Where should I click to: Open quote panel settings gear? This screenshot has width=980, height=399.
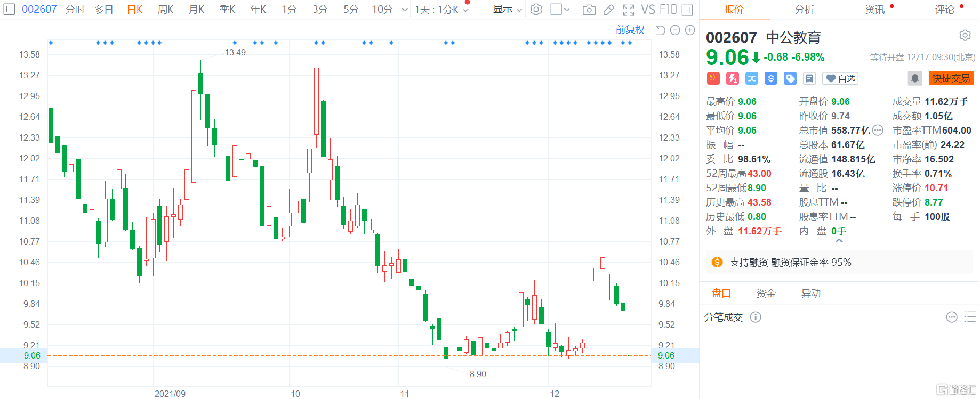click(965, 36)
